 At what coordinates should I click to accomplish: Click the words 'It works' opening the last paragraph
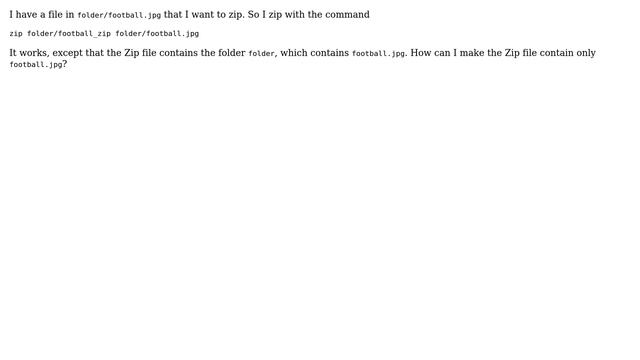(x=27, y=53)
